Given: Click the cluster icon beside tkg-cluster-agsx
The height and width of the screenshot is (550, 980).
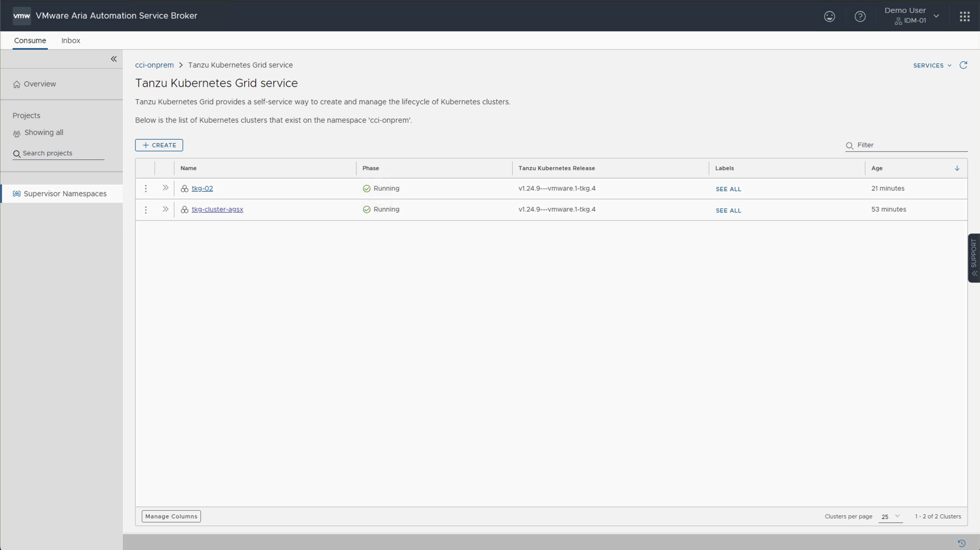Looking at the screenshot, I should (x=185, y=210).
